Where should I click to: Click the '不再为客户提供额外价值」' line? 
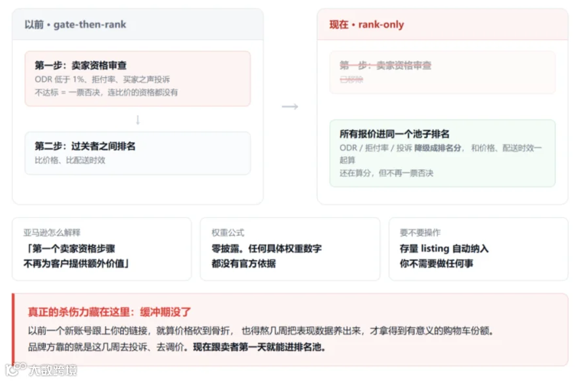click(76, 263)
